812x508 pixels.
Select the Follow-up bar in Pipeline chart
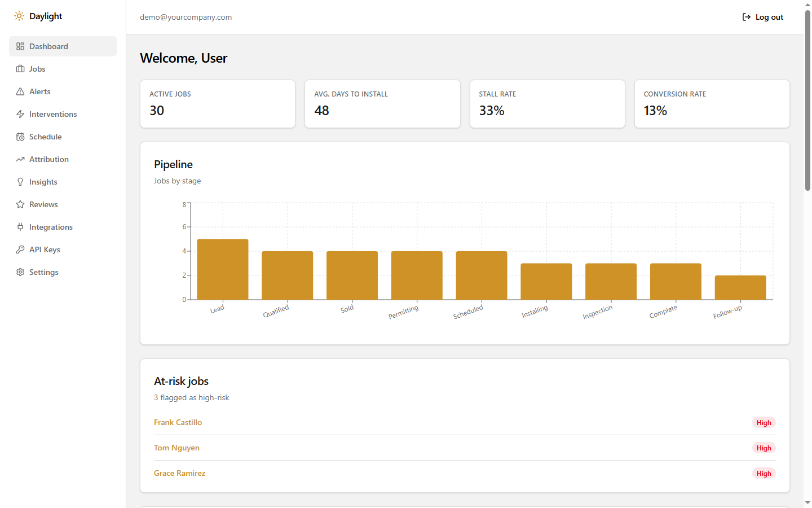pos(740,288)
